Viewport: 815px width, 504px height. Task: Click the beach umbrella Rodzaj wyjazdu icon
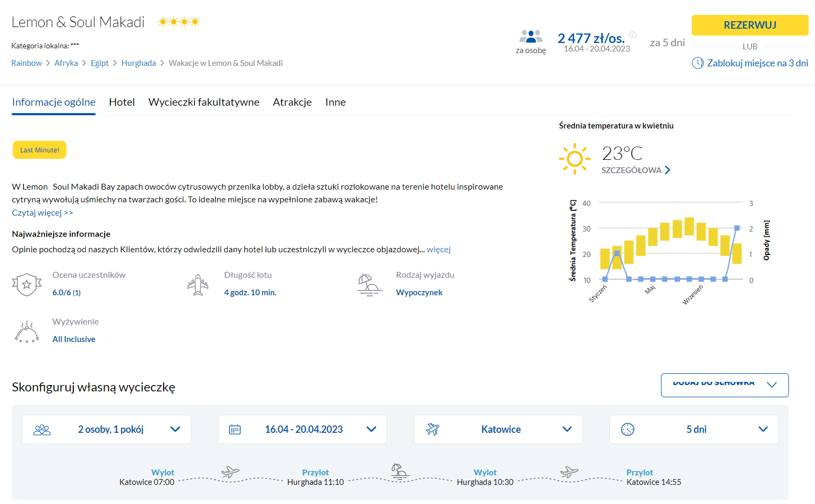point(369,285)
